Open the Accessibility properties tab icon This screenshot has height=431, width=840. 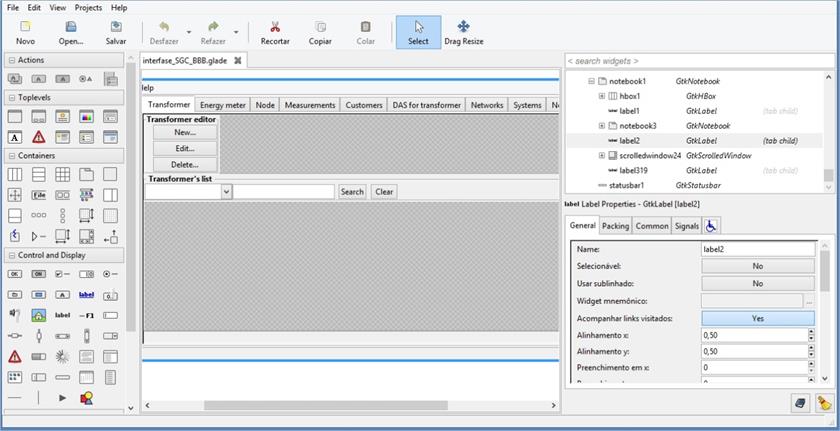[712, 226]
